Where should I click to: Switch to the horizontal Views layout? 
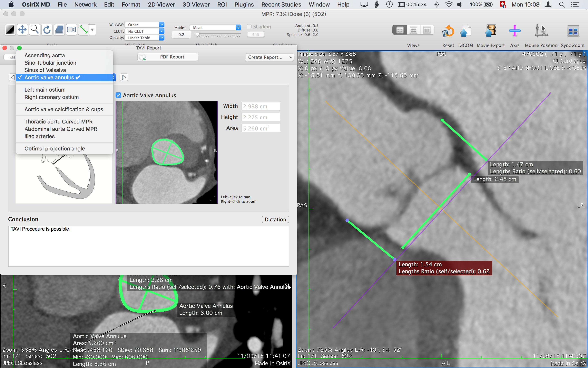point(413,30)
